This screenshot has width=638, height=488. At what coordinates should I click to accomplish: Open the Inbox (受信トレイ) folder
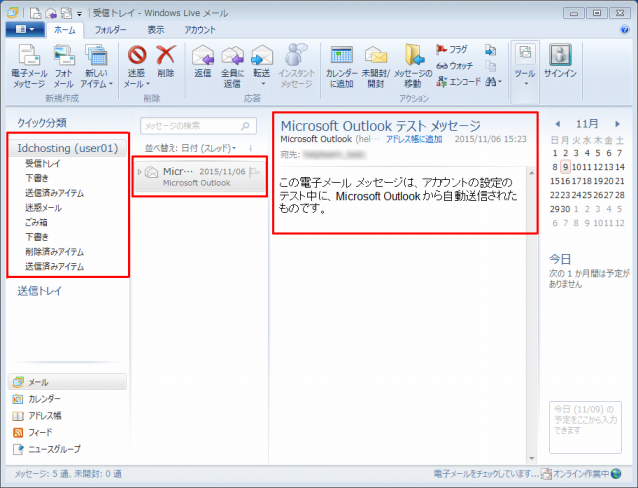(42, 164)
